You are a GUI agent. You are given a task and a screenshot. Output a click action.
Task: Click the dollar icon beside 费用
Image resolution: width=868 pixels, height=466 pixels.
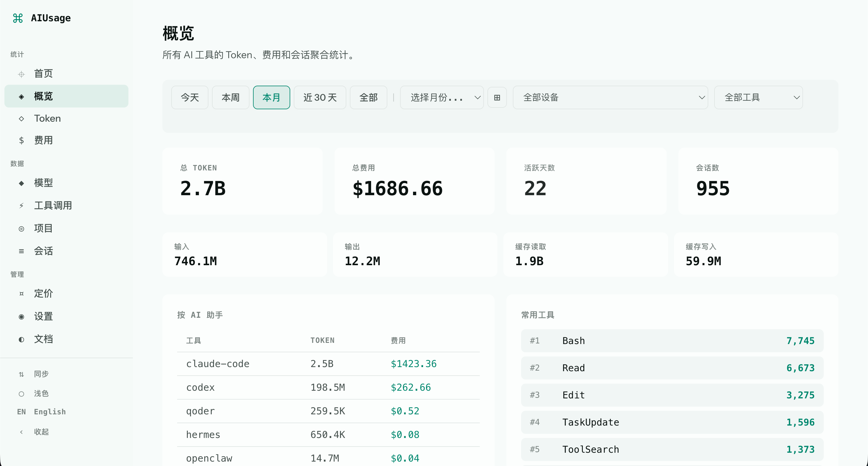click(21, 140)
